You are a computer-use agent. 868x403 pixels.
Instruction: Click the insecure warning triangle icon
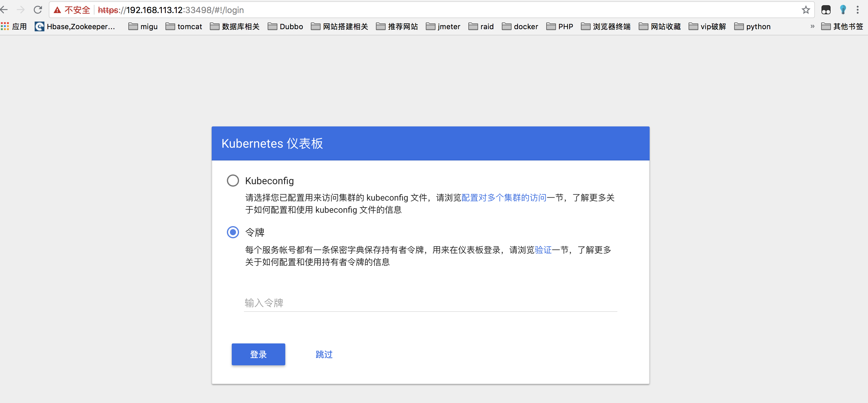click(57, 10)
